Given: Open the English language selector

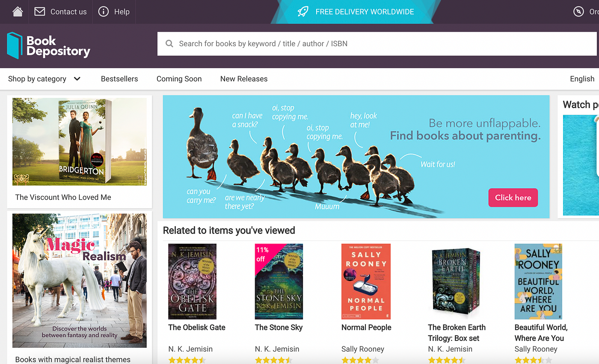Looking at the screenshot, I should click(582, 79).
